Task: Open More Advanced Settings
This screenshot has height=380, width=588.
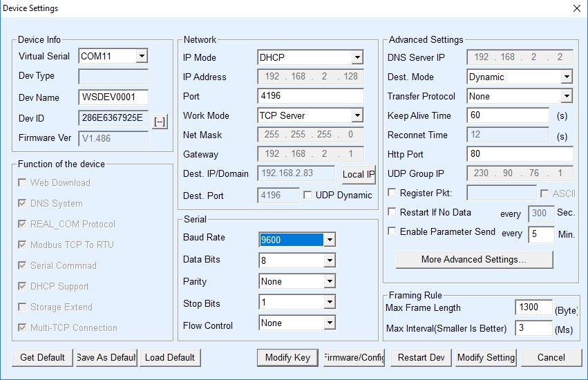Action: 474,260
